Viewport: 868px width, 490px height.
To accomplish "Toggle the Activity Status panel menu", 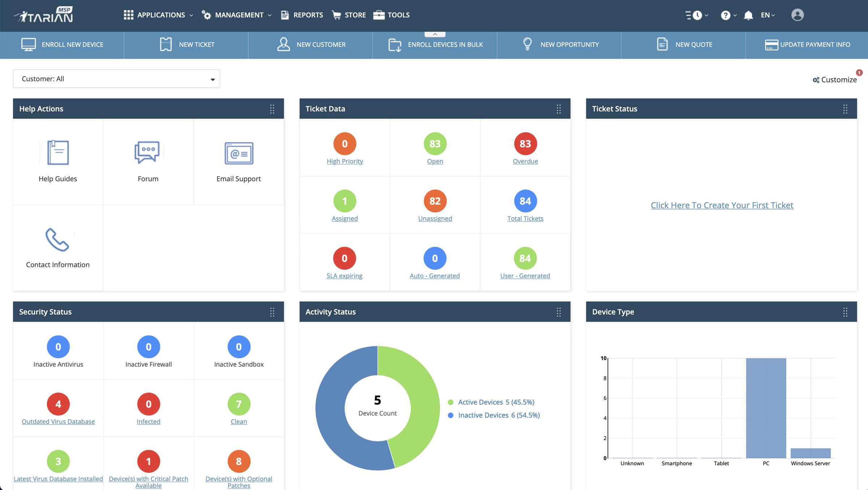I will tap(558, 311).
